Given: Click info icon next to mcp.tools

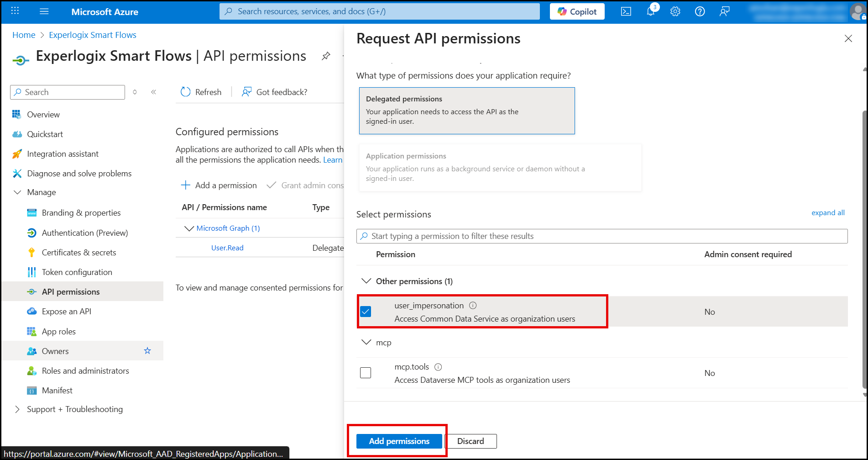Looking at the screenshot, I should (x=438, y=367).
